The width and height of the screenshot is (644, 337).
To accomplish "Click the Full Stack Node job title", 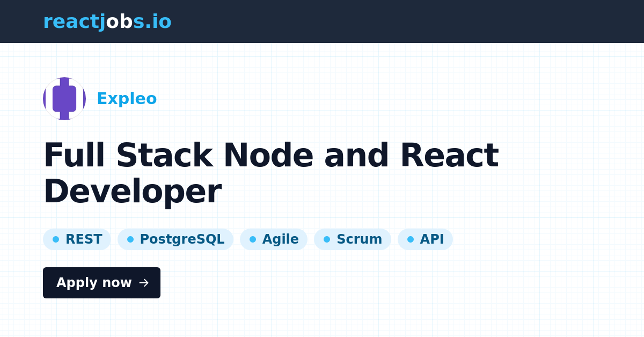I will (x=271, y=172).
